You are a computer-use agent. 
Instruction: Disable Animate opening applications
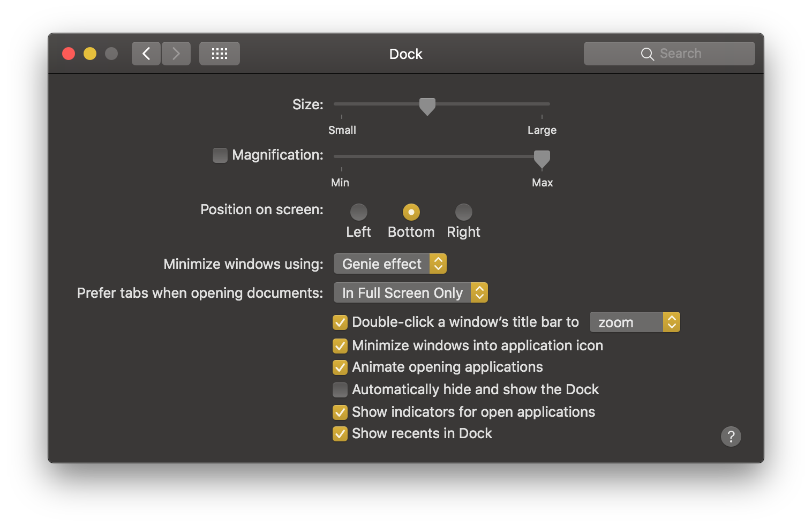point(340,367)
